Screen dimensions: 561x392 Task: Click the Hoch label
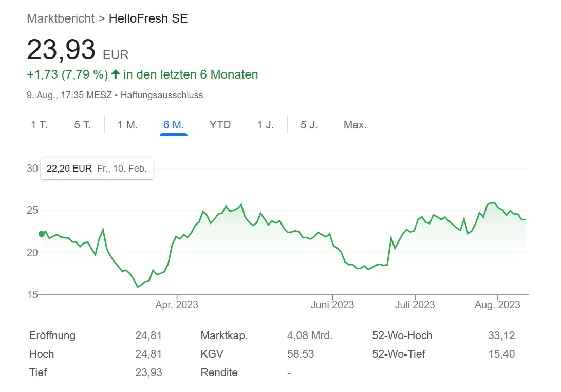tap(42, 354)
